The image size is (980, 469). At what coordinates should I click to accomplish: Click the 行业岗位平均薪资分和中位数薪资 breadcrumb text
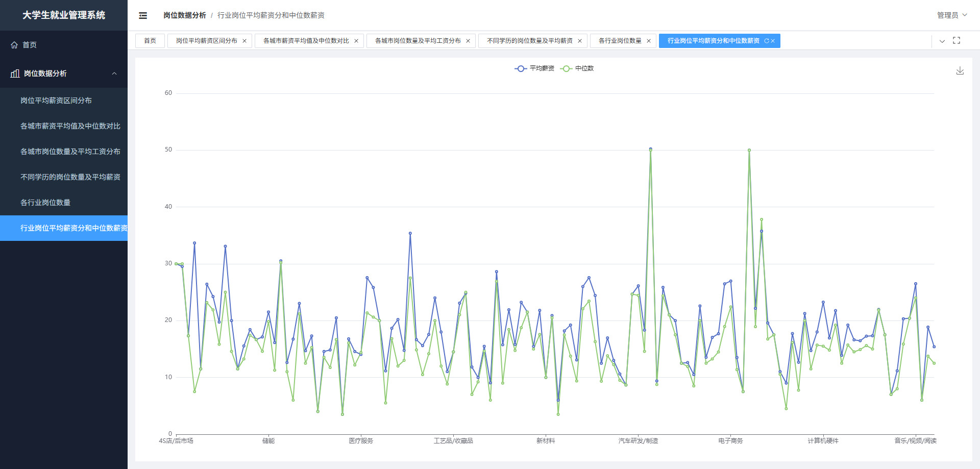271,15
